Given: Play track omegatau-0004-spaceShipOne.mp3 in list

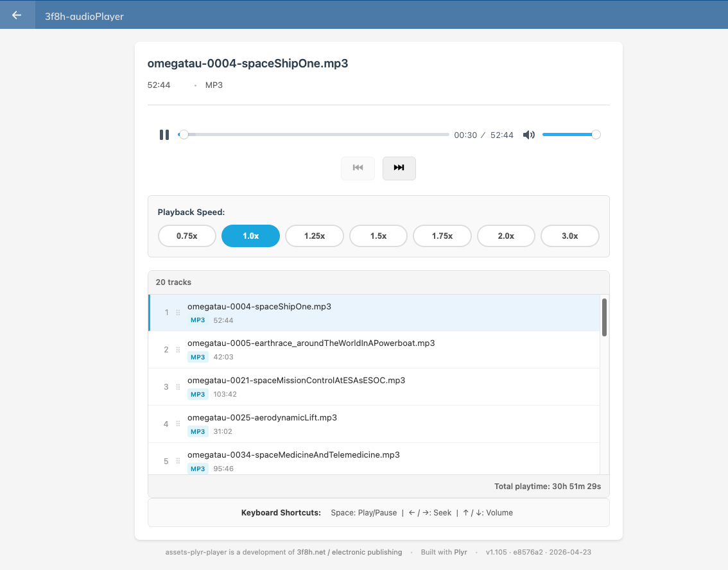Looking at the screenshot, I should 374,313.
